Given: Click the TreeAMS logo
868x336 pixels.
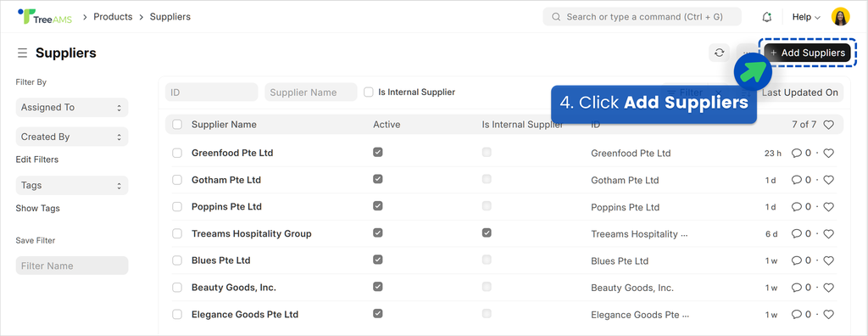Looking at the screenshot, I should coord(45,17).
